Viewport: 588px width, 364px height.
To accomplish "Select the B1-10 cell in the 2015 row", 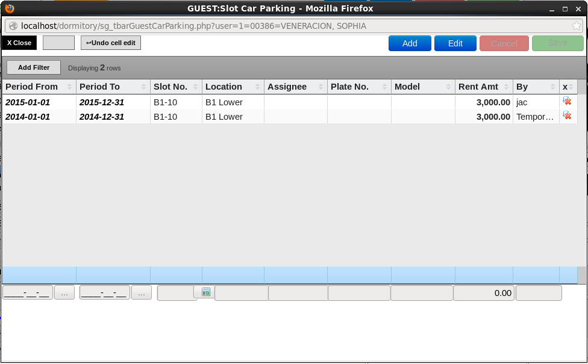I will pyautogui.click(x=176, y=102).
